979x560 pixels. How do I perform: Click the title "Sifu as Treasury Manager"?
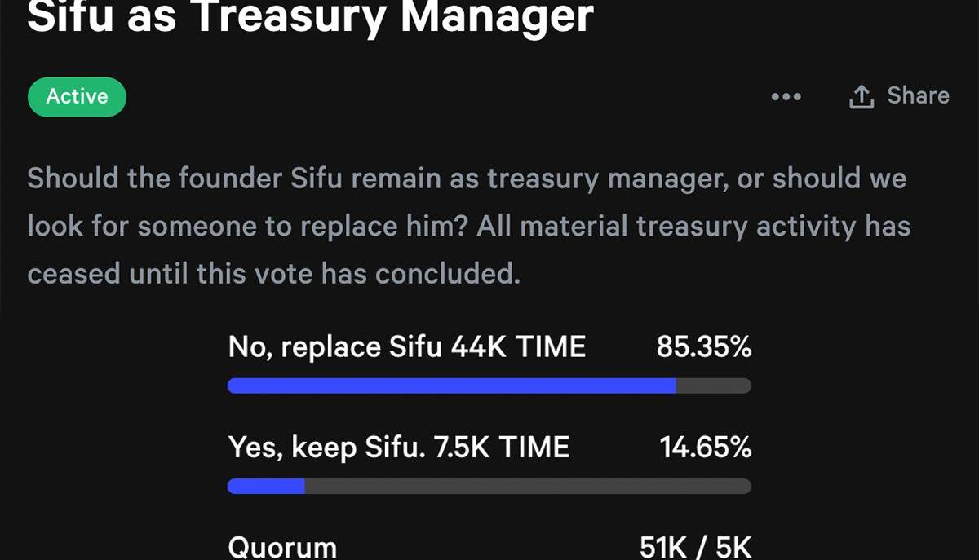click(x=310, y=16)
